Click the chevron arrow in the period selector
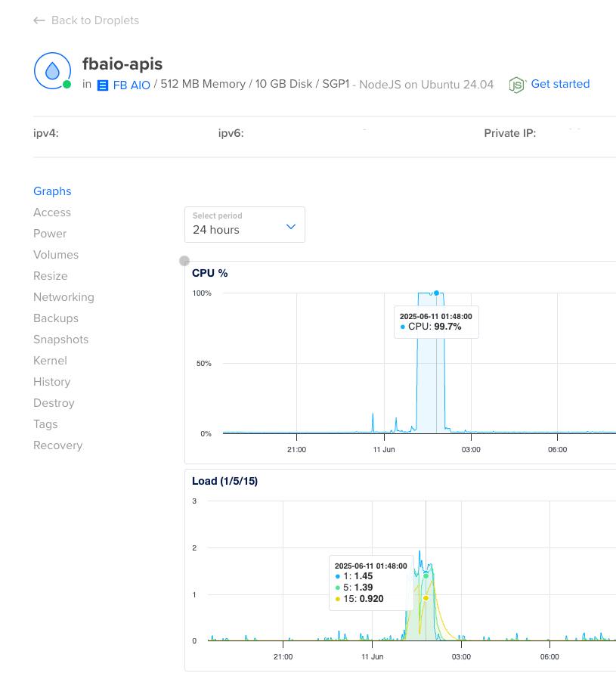Viewport: 616px width, 673px height. pyautogui.click(x=291, y=227)
